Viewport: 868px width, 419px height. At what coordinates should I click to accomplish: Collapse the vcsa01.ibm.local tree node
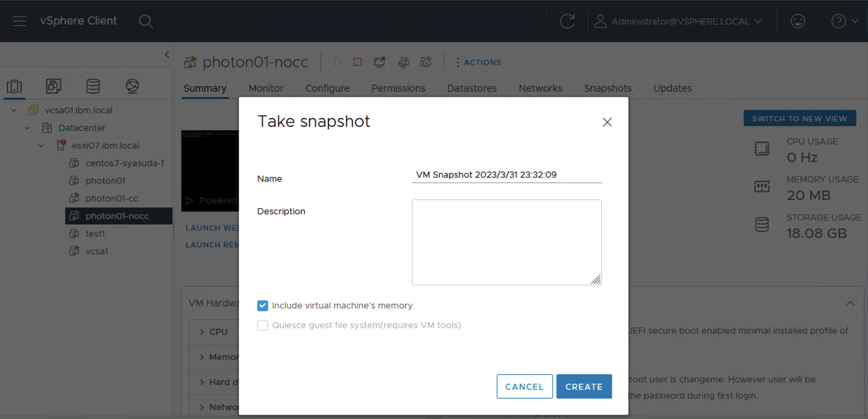pos(14,110)
